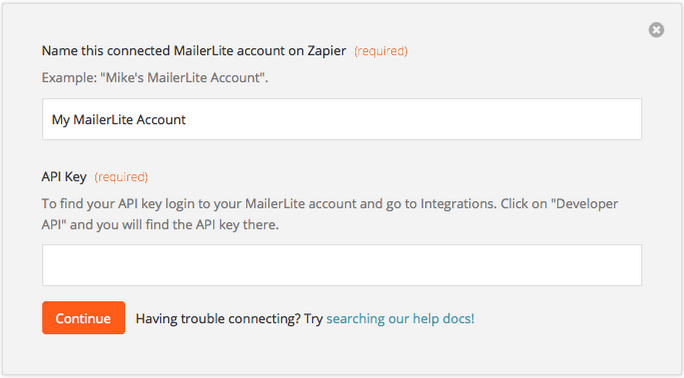Click inside the account name input field
The width and height of the screenshot is (684, 378).
coord(342,119)
